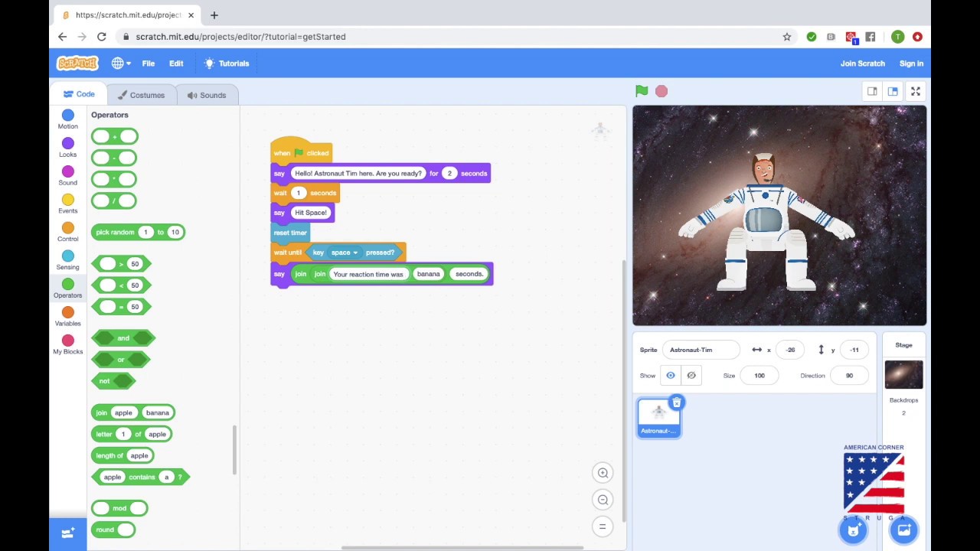Reset workspace zoom to default

click(x=603, y=527)
